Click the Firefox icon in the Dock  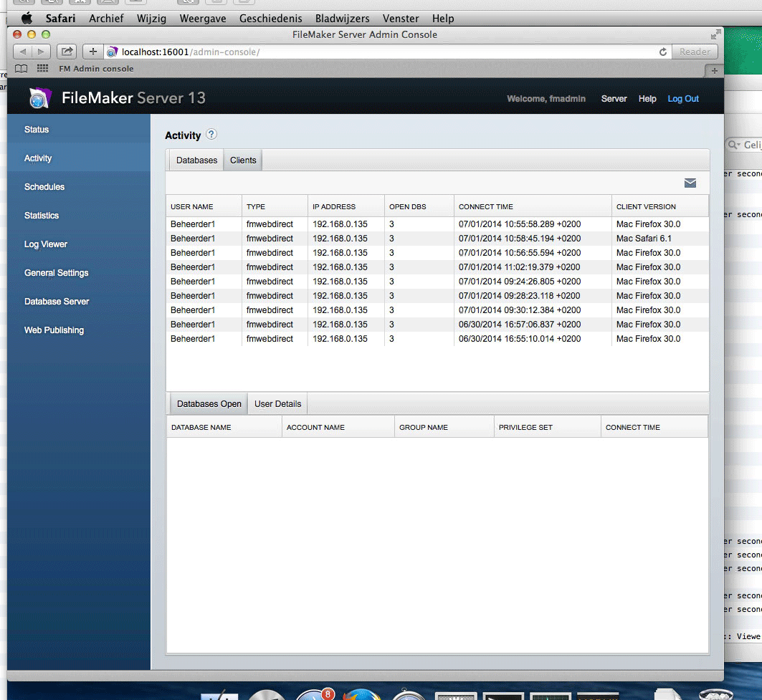361,695
